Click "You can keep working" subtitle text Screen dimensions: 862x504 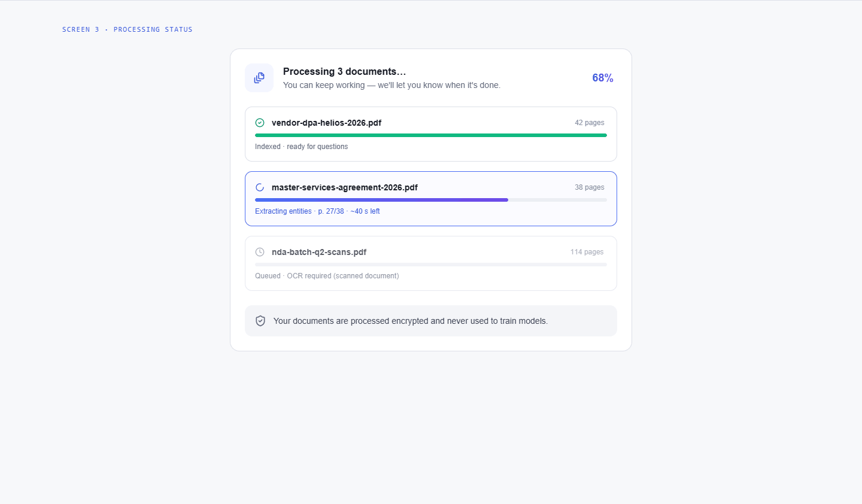click(391, 85)
